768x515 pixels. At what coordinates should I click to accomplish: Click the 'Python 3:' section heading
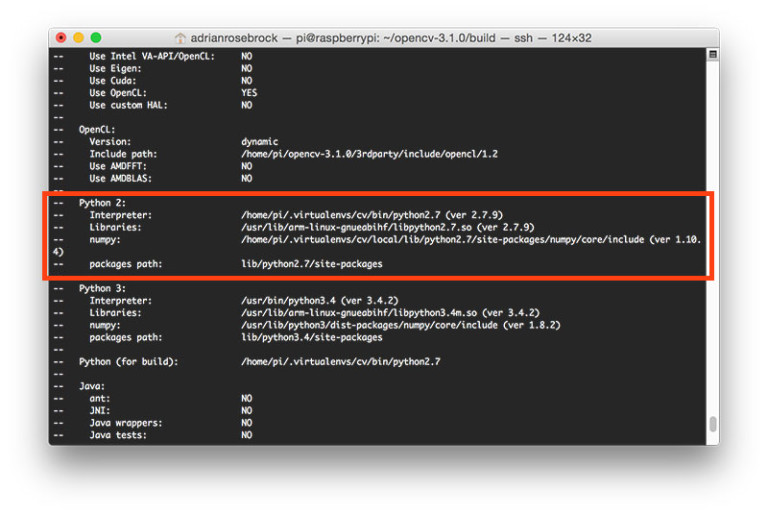pos(102,288)
